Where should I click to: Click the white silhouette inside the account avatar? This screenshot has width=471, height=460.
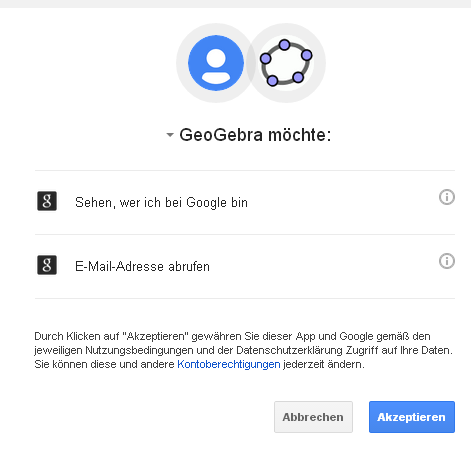click(216, 66)
